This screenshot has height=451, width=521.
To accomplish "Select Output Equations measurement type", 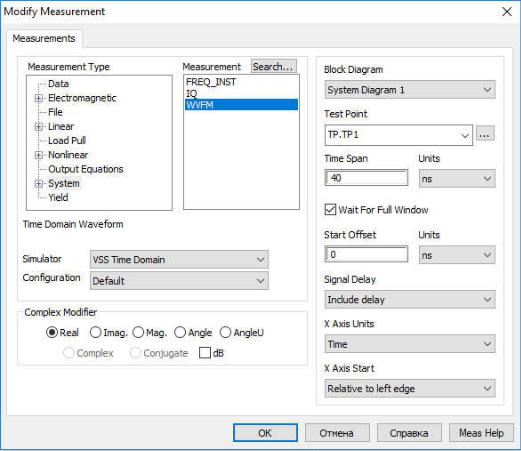I will click(x=86, y=169).
